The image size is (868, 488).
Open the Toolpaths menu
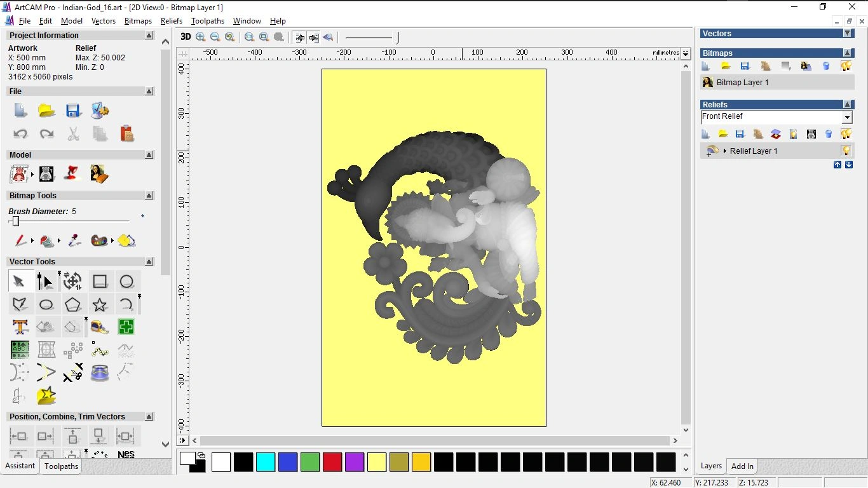tap(207, 21)
